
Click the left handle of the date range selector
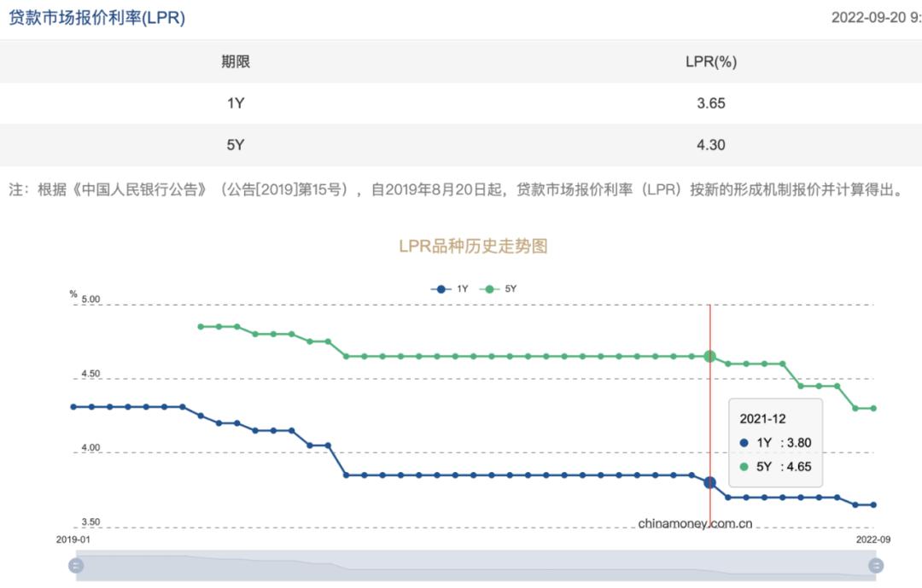point(75,565)
